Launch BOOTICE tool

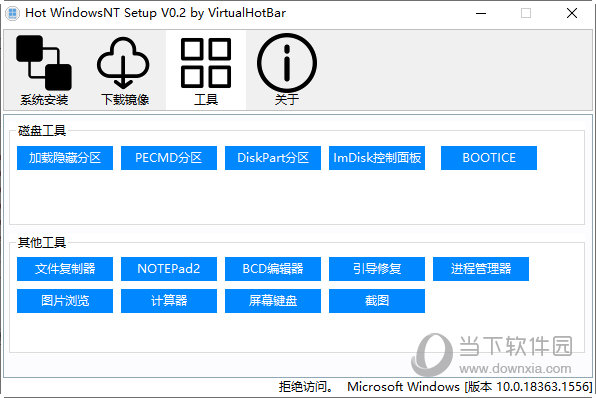click(489, 158)
